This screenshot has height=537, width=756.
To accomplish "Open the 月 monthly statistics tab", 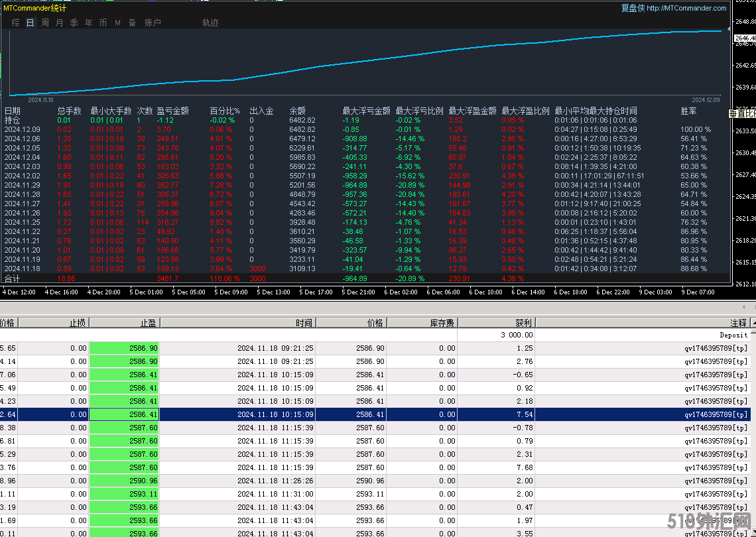I will point(59,23).
